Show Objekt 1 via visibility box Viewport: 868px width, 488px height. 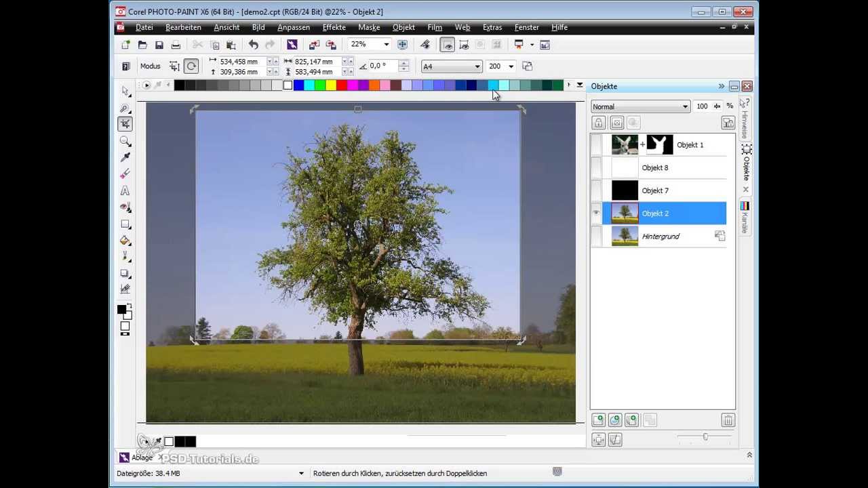(x=597, y=144)
